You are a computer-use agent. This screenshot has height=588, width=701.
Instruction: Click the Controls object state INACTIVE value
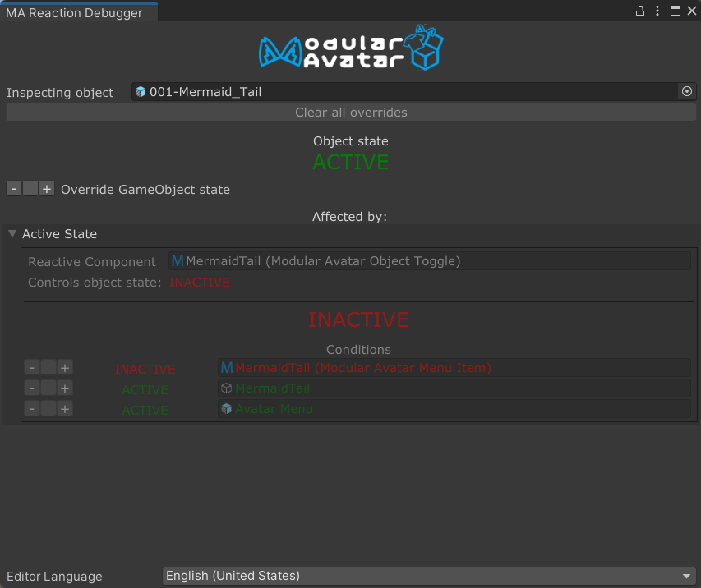point(200,283)
